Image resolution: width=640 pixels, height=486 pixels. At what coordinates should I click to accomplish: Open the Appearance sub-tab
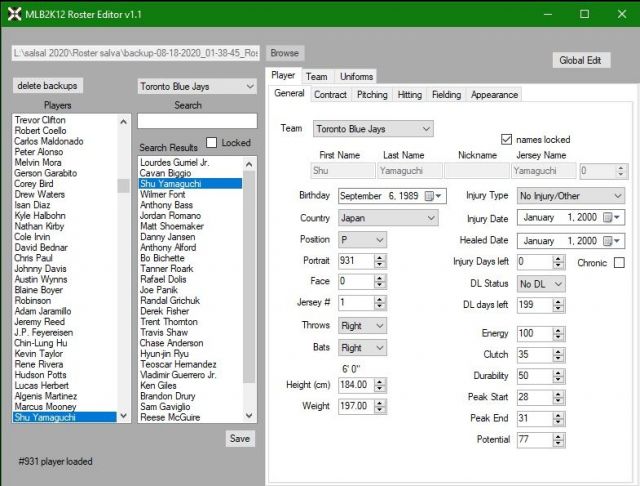(494, 95)
